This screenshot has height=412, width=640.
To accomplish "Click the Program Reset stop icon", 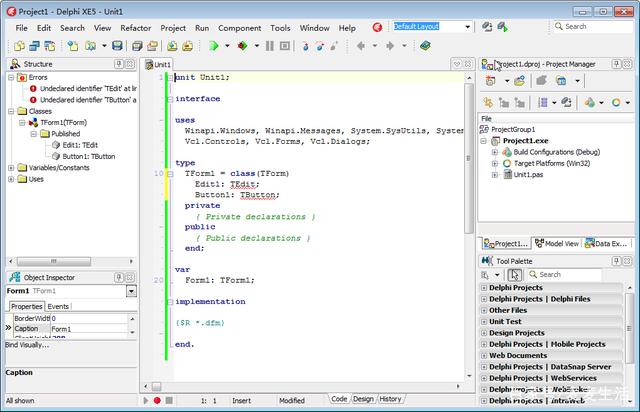I will pyautogui.click(x=284, y=46).
